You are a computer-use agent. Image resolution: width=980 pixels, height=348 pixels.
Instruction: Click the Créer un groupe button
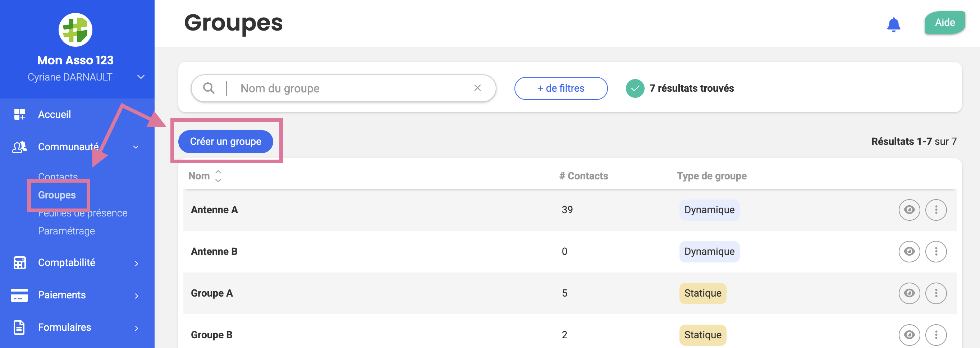pos(226,142)
